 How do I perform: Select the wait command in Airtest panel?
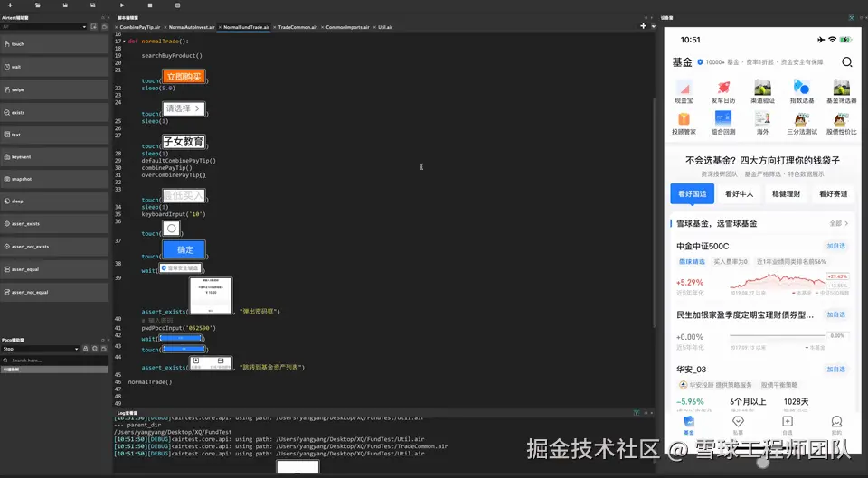tap(54, 66)
